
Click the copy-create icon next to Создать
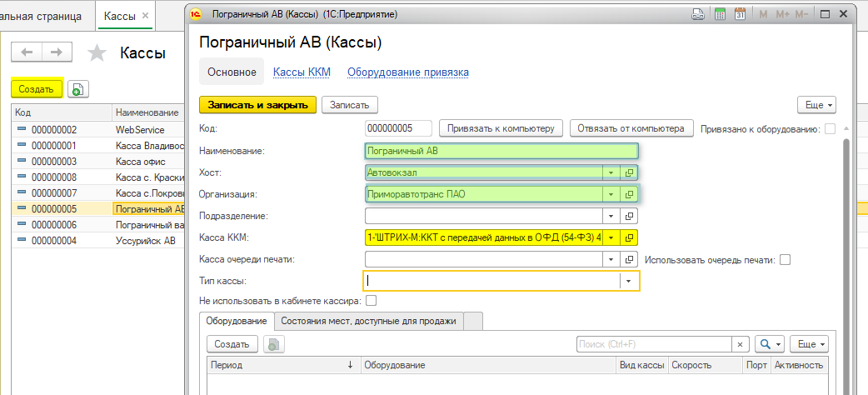[77, 89]
